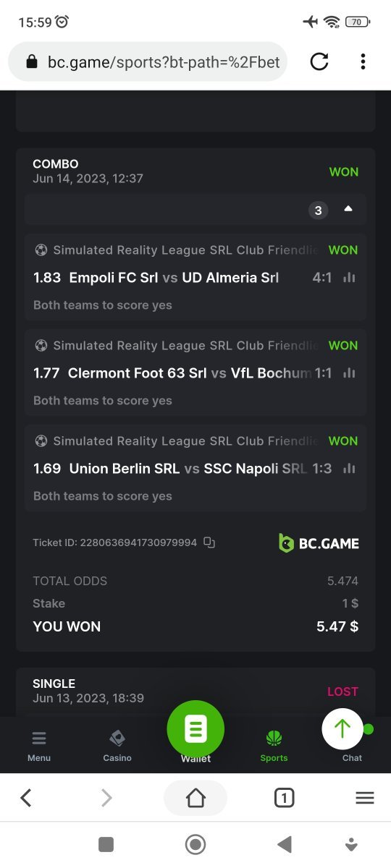The width and height of the screenshot is (391, 868).
Task: Open browser three-dot options menu
Action: tap(363, 62)
